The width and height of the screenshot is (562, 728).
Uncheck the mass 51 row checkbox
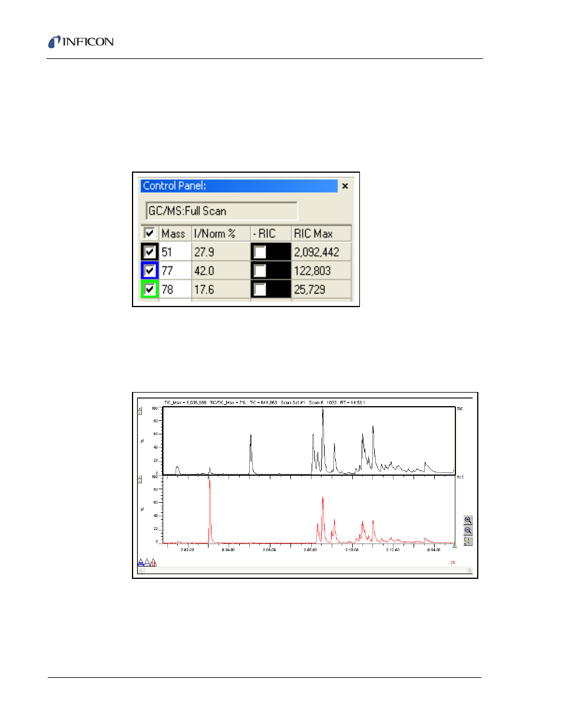(150, 252)
